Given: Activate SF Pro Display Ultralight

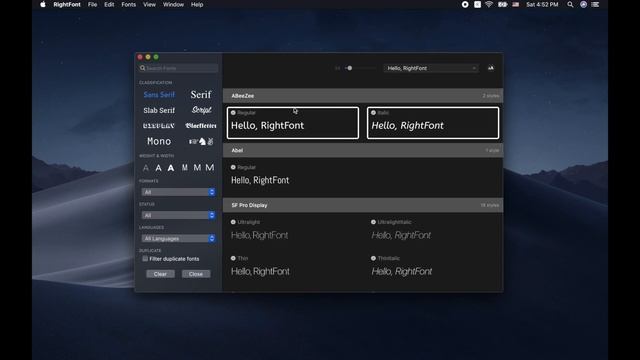Looking at the screenshot, I should (x=233, y=222).
